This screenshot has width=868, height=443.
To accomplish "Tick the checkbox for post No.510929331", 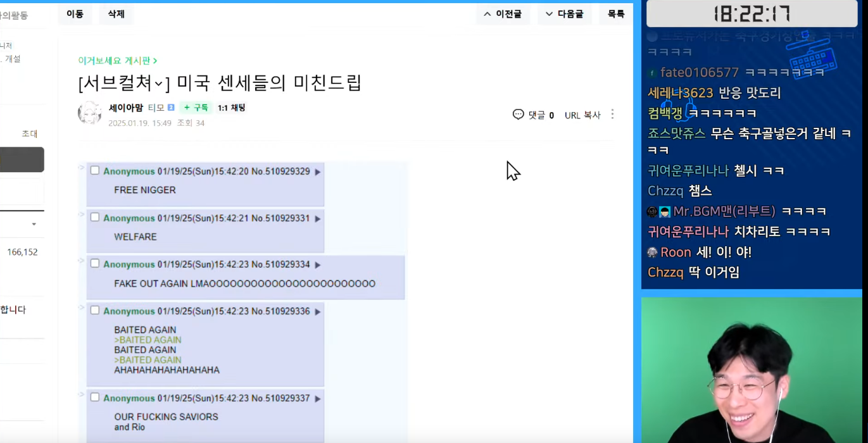I will 95,217.
